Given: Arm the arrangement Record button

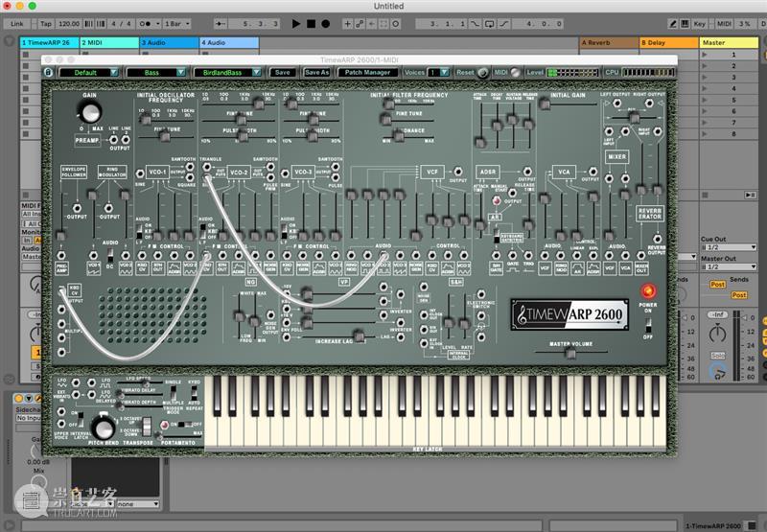Looking at the screenshot, I should pos(326,23).
